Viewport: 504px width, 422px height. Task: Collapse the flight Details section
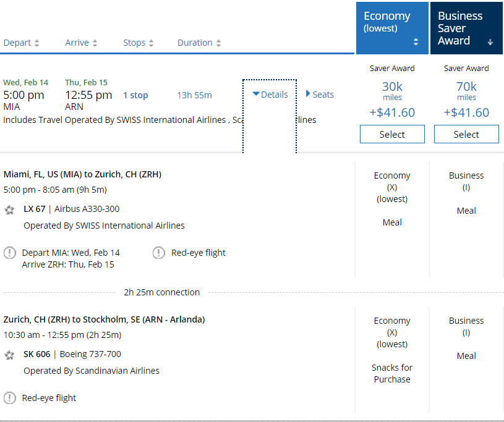tap(270, 95)
